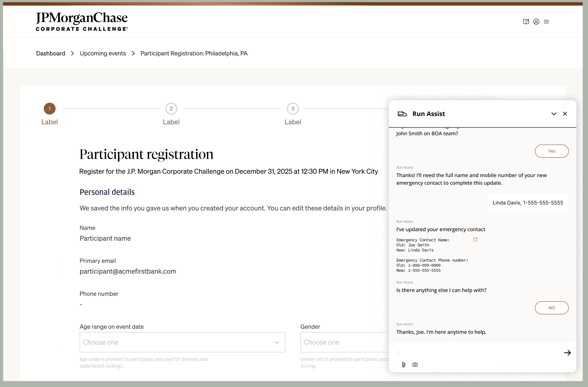The width and height of the screenshot is (588, 387).
Task: Close the Run Assist chat window
Action: pyautogui.click(x=565, y=114)
